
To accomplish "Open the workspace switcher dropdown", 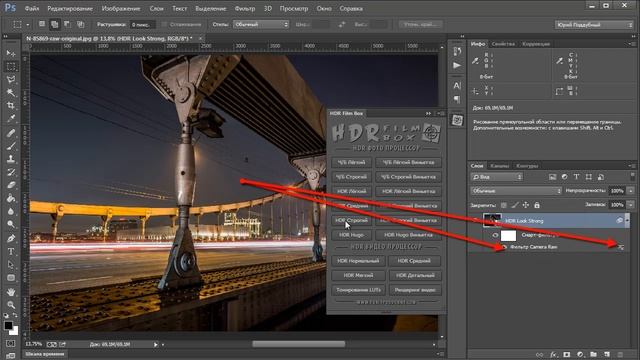I will click(594, 25).
